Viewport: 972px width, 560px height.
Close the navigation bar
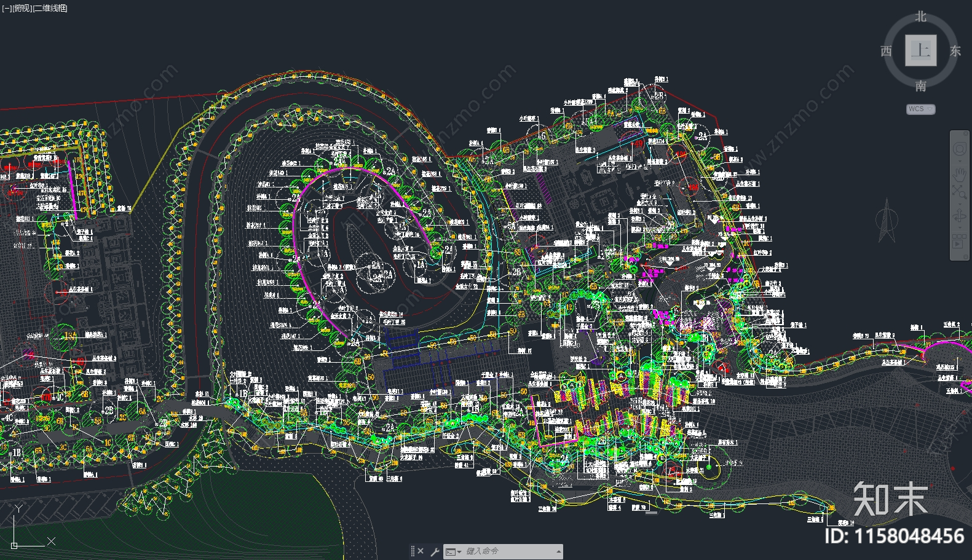(x=965, y=133)
